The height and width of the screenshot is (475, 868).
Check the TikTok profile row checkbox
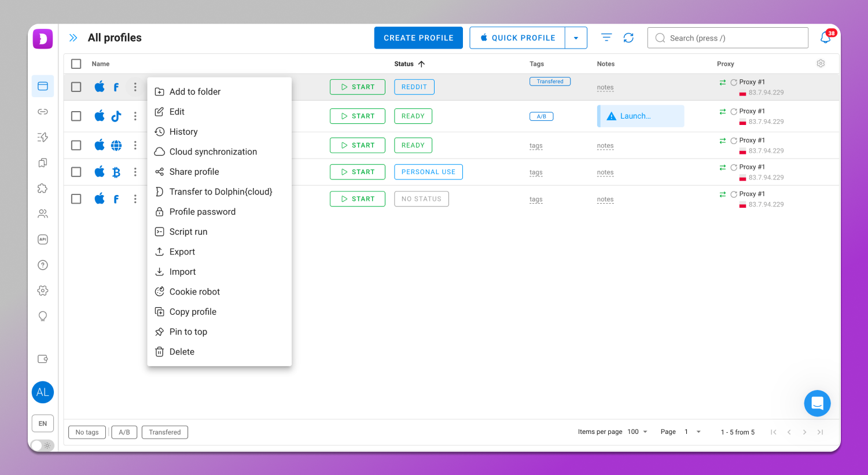click(x=76, y=116)
